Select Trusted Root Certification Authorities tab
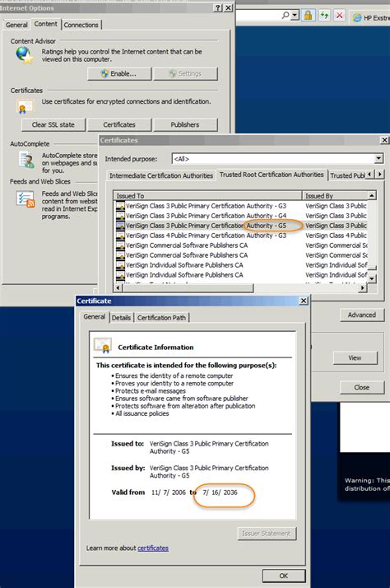Image resolution: width=390 pixels, height=588 pixels. [x=272, y=175]
